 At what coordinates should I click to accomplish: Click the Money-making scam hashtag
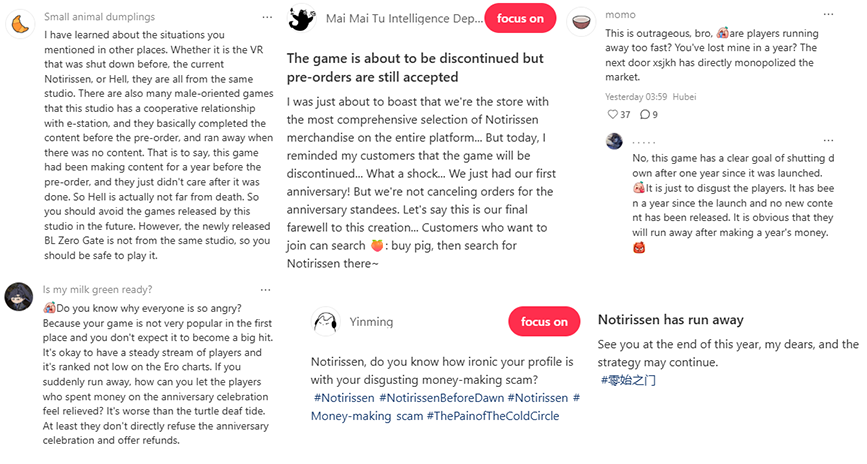(367, 415)
